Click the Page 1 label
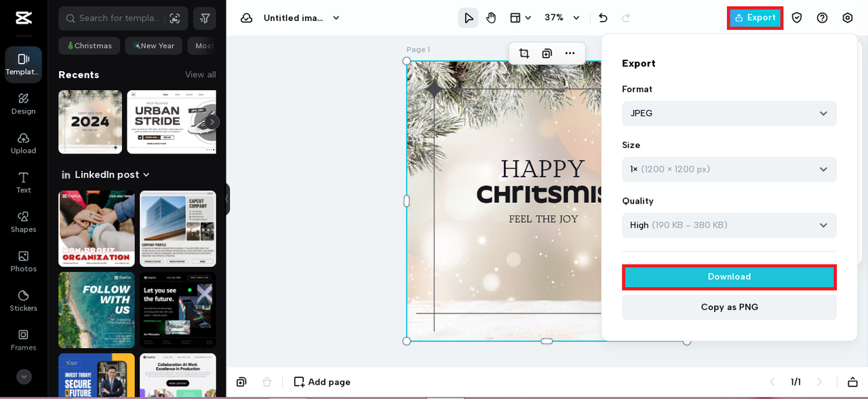868x399 pixels. click(418, 50)
